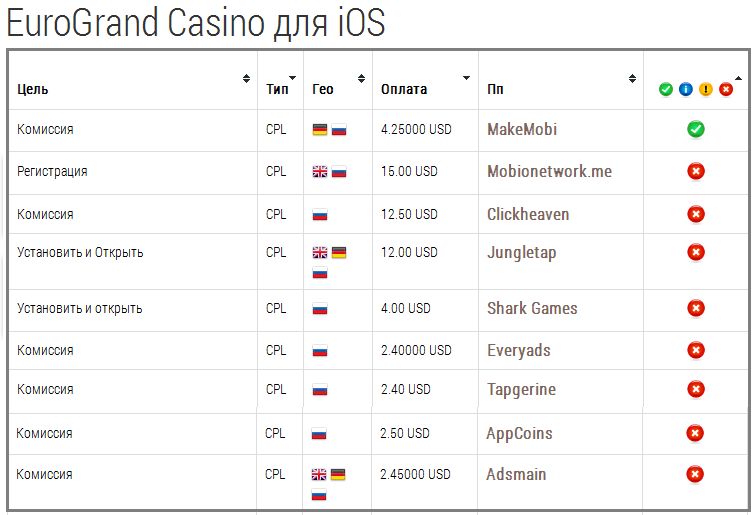Sort table by Цель column arrows
Viewport: 753px width, 515px height.
coord(246,78)
